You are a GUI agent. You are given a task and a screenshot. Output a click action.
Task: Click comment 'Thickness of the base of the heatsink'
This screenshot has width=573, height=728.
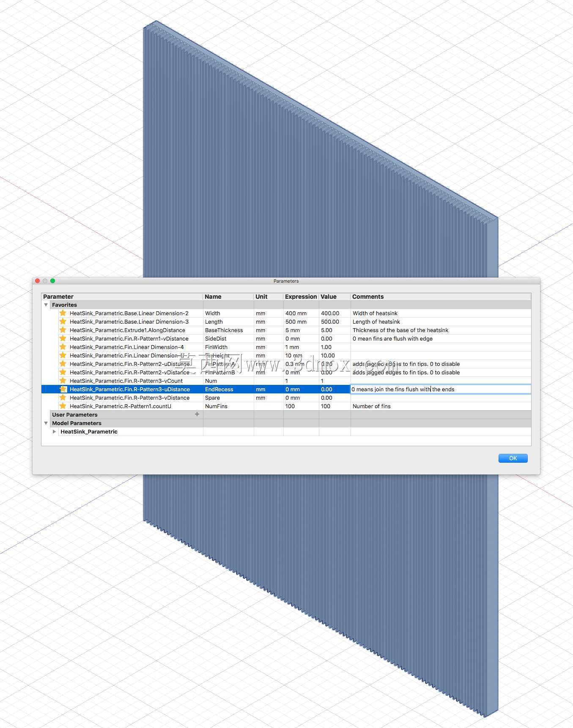click(400, 330)
